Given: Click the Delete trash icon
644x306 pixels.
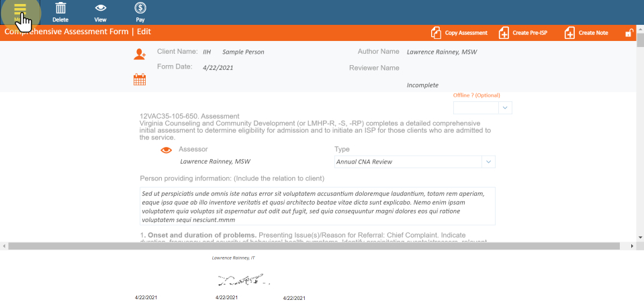Looking at the screenshot, I should [x=60, y=9].
